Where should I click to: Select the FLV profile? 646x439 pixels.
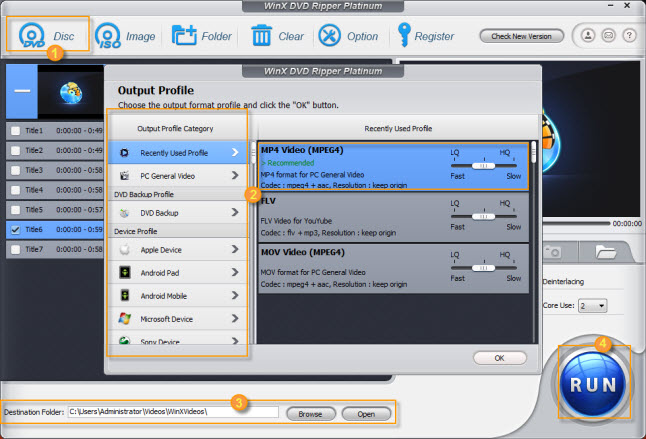pyautogui.click(x=393, y=217)
